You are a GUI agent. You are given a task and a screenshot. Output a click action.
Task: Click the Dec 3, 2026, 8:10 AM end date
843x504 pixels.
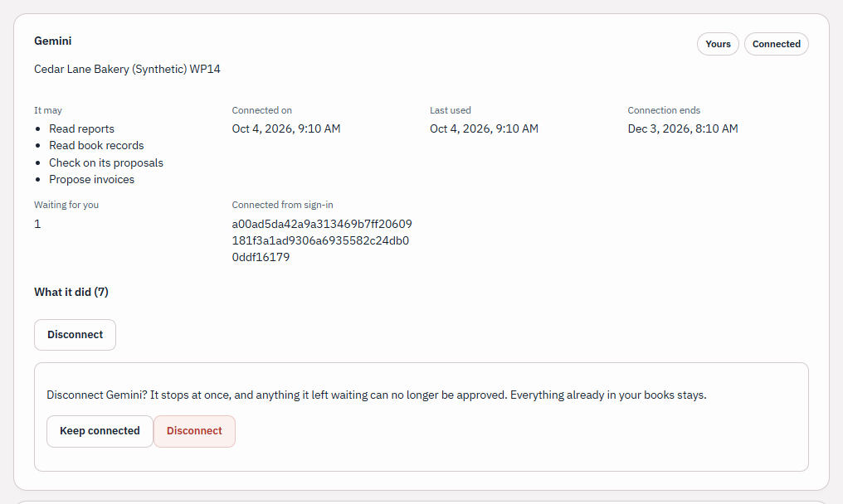pos(683,128)
